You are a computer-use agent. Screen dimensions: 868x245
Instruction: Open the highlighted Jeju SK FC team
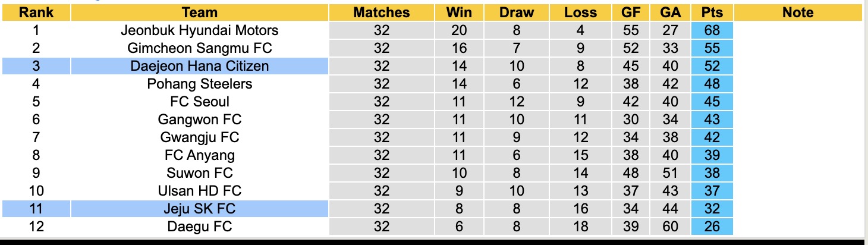click(199, 209)
